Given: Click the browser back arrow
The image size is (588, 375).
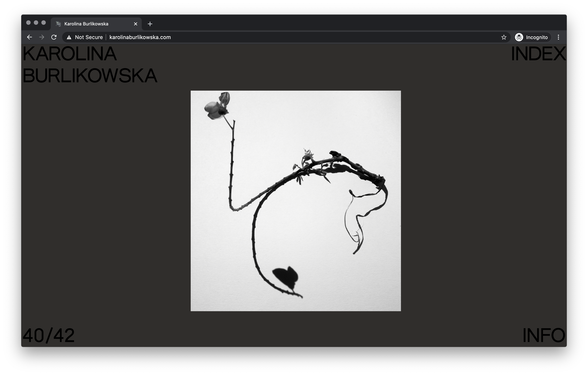Looking at the screenshot, I should click(30, 37).
